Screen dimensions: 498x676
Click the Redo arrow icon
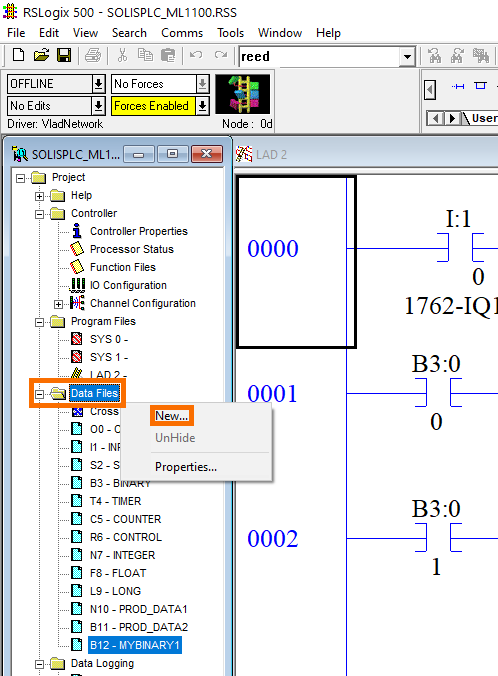(221, 55)
